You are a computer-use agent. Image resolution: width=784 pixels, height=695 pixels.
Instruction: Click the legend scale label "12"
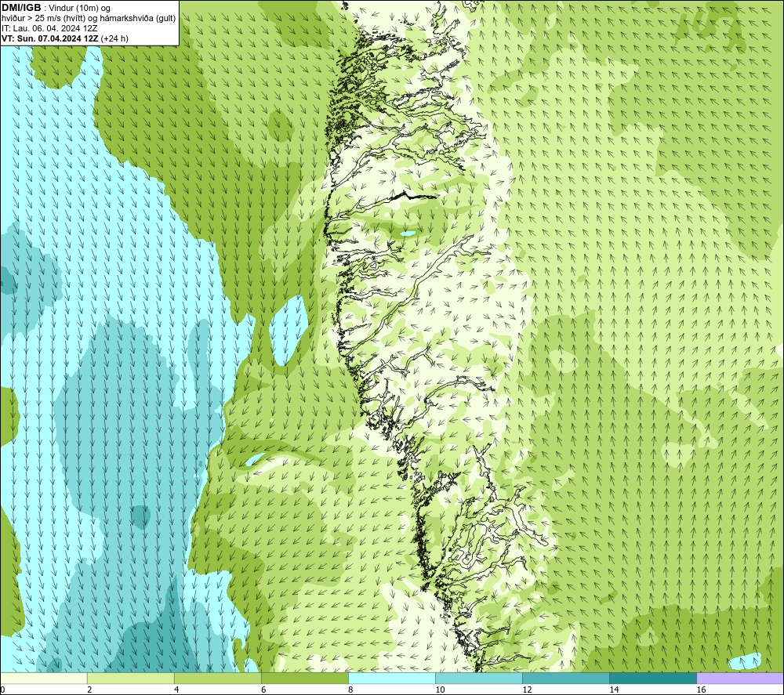(527, 690)
